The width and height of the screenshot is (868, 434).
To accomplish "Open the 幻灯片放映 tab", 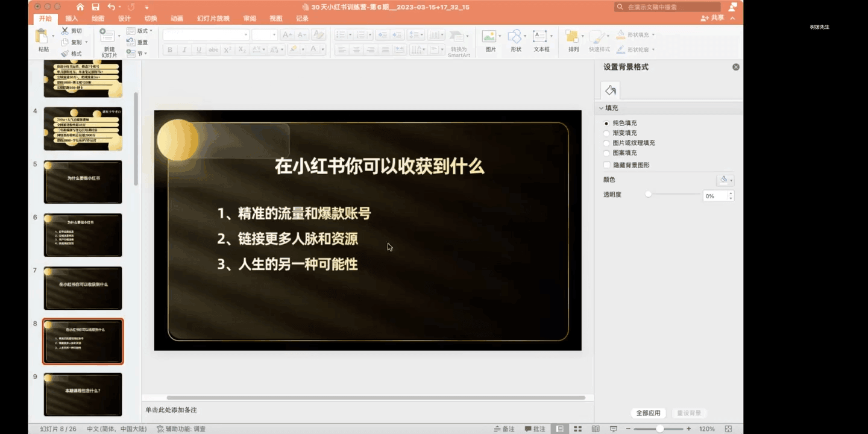I will (213, 18).
